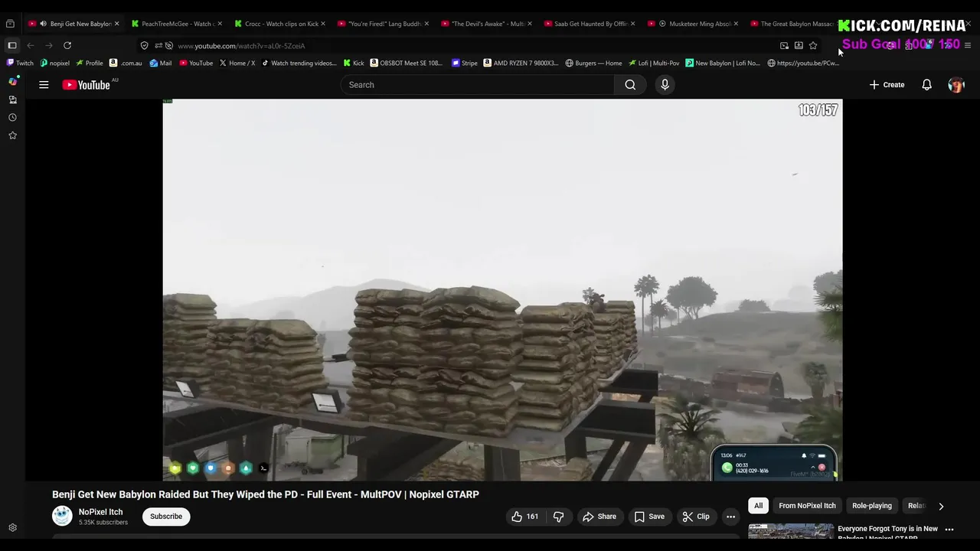Click the browser address bar URL
The image size is (980, 551).
point(241,46)
